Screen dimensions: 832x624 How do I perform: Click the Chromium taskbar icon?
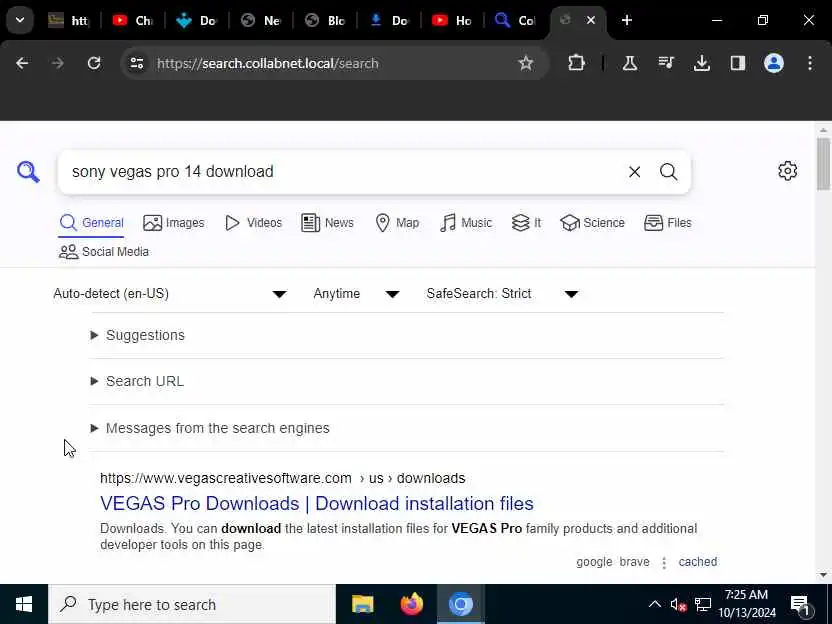pos(461,604)
